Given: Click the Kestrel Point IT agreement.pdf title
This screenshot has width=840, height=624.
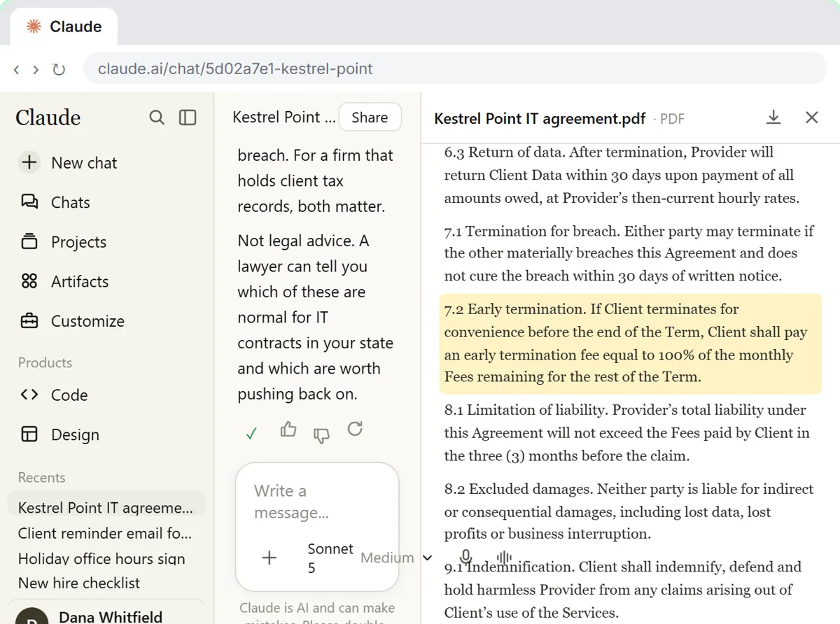Looking at the screenshot, I should point(540,118).
